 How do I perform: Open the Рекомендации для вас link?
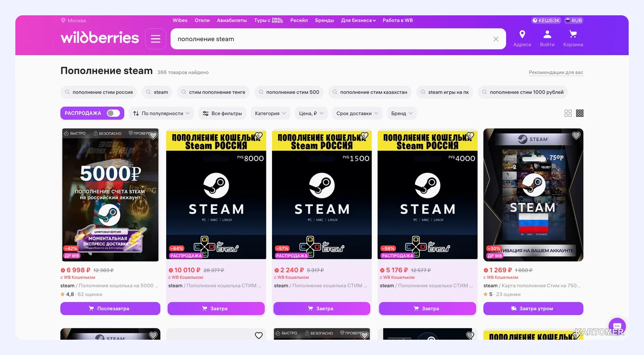pos(556,73)
